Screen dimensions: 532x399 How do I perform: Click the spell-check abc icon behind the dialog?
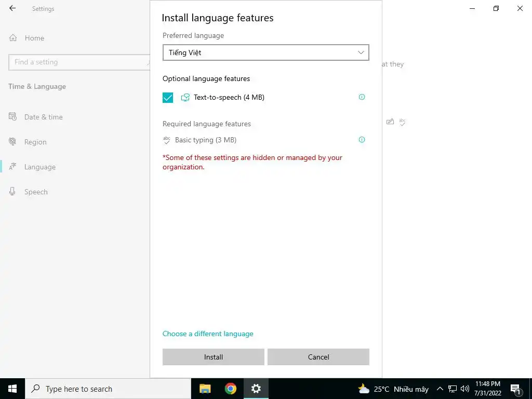tap(402, 122)
